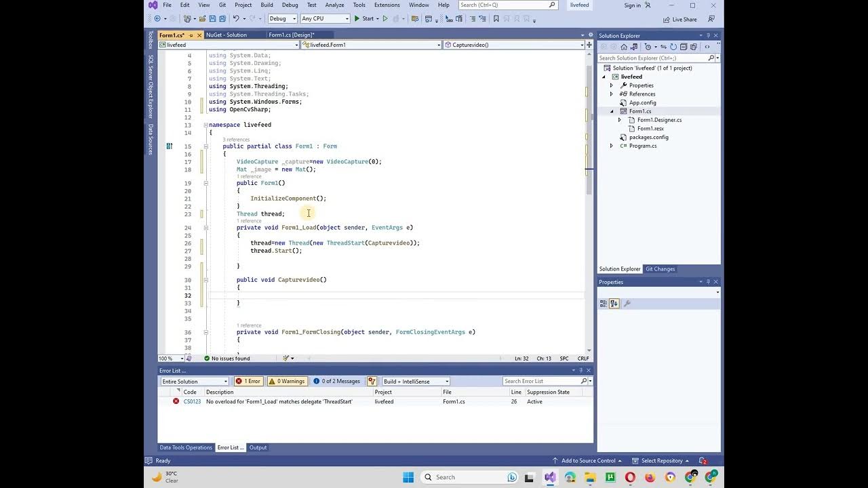Click the New Project toolbar icon
This screenshot has width=868, height=488.
[189, 19]
